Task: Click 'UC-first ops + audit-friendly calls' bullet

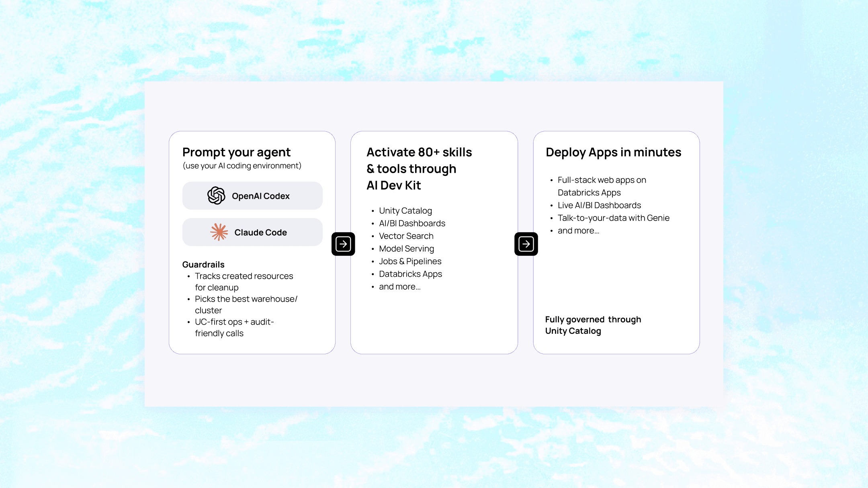Action: pyautogui.click(x=234, y=327)
